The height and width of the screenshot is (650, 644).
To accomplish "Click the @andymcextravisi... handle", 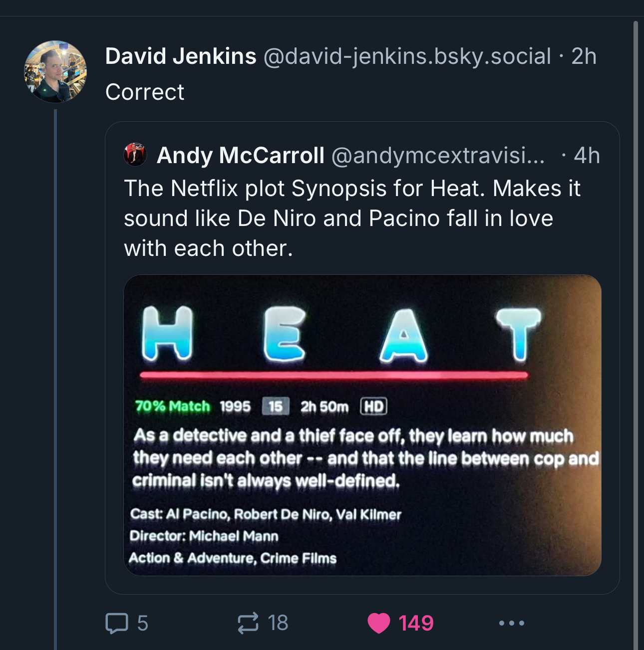I will (438, 155).
